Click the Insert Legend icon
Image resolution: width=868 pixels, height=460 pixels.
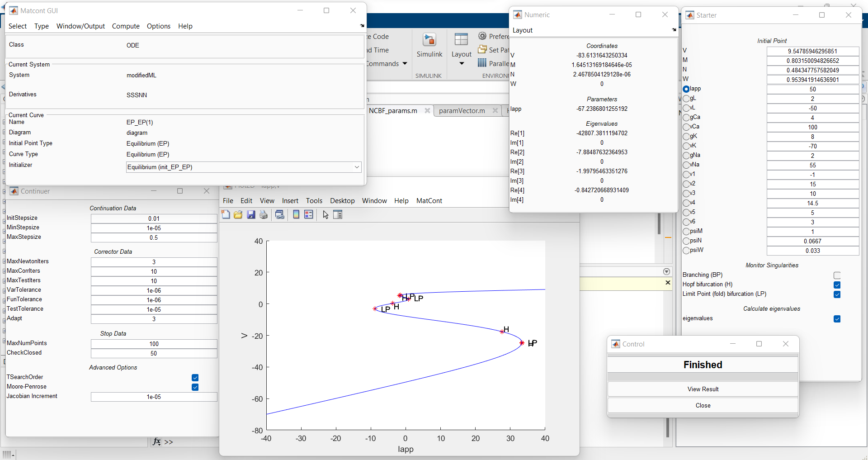click(x=309, y=215)
